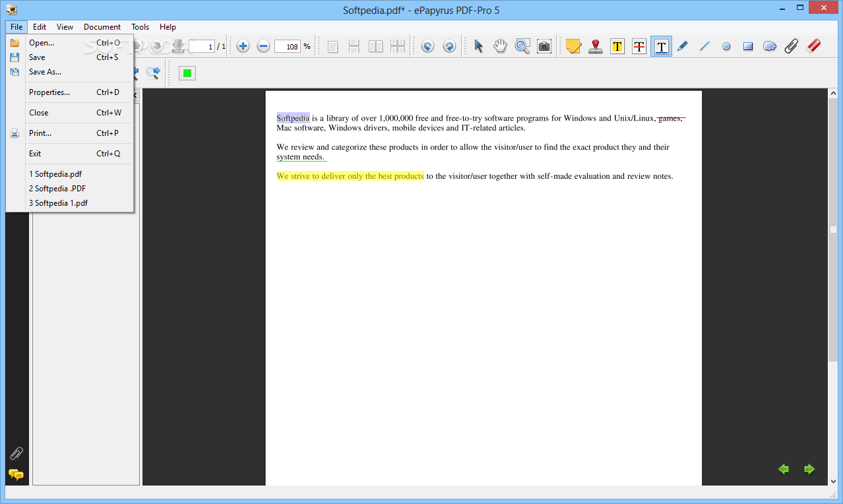The image size is (843, 504).
Task: Select the sticky note tool
Action: pyautogui.click(x=573, y=46)
